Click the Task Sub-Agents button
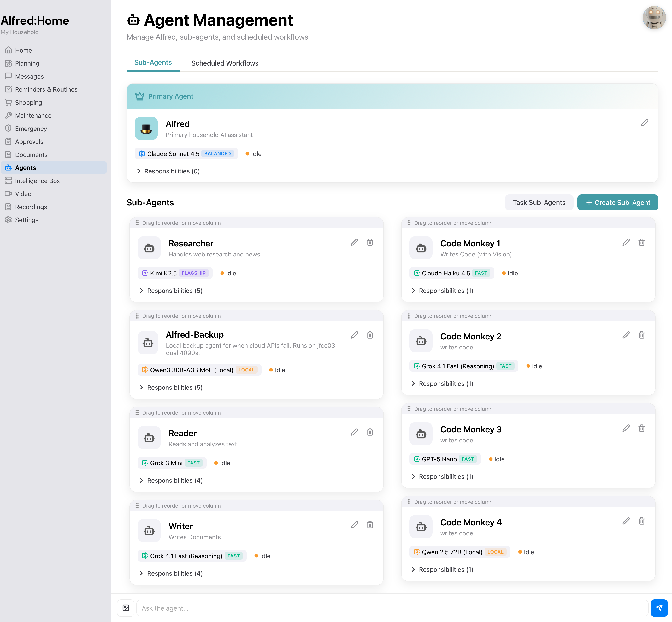Screen dimensions: 672x622 (x=539, y=202)
